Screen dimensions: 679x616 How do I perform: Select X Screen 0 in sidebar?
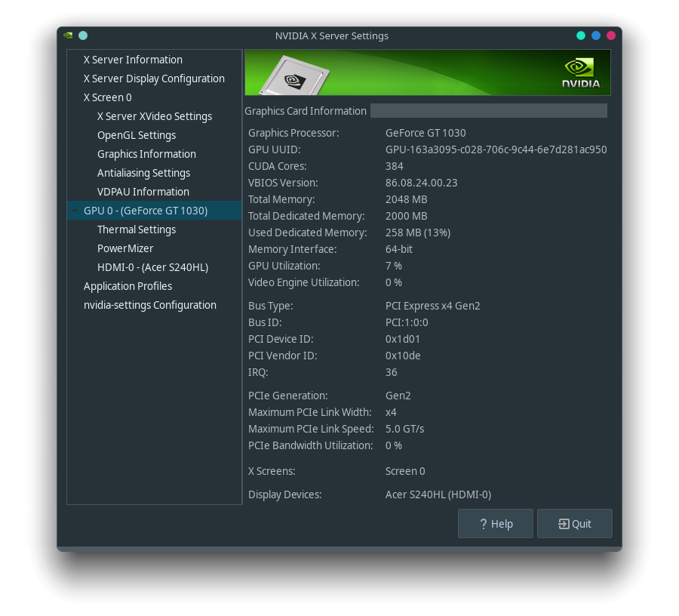pyautogui.click(x=107, y=97)
